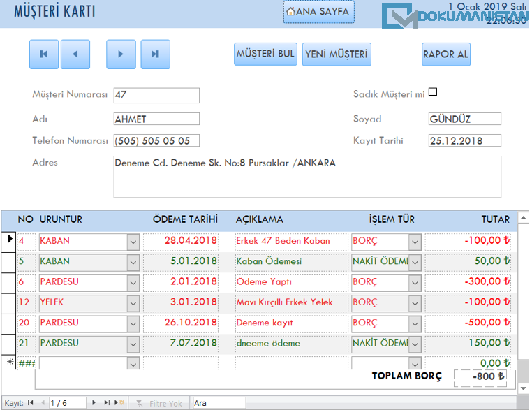
Task: Open product dropdown in row 20
Action: coord(133,324)
